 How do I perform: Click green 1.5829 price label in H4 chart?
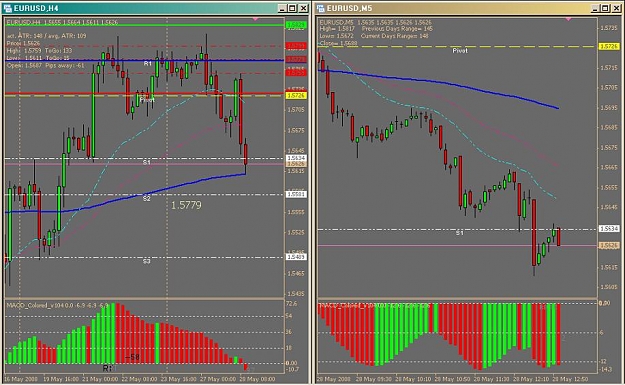point(296,25)
